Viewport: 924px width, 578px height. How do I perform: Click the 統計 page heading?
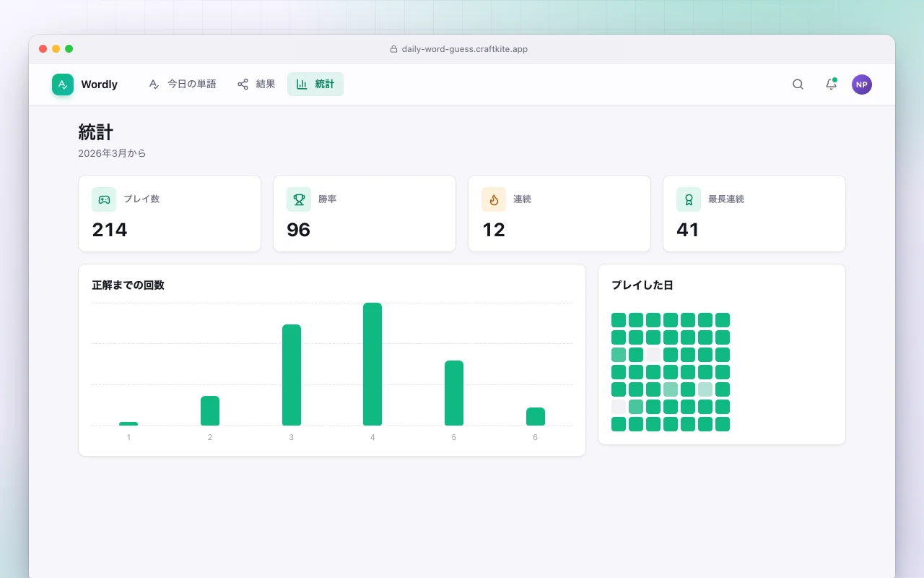tap(96, 132)
